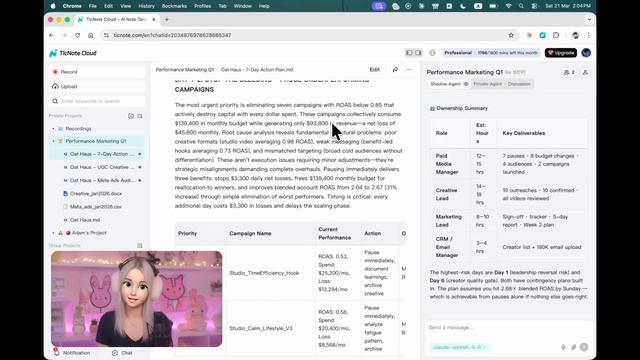Focus the keyword search field

96,101
